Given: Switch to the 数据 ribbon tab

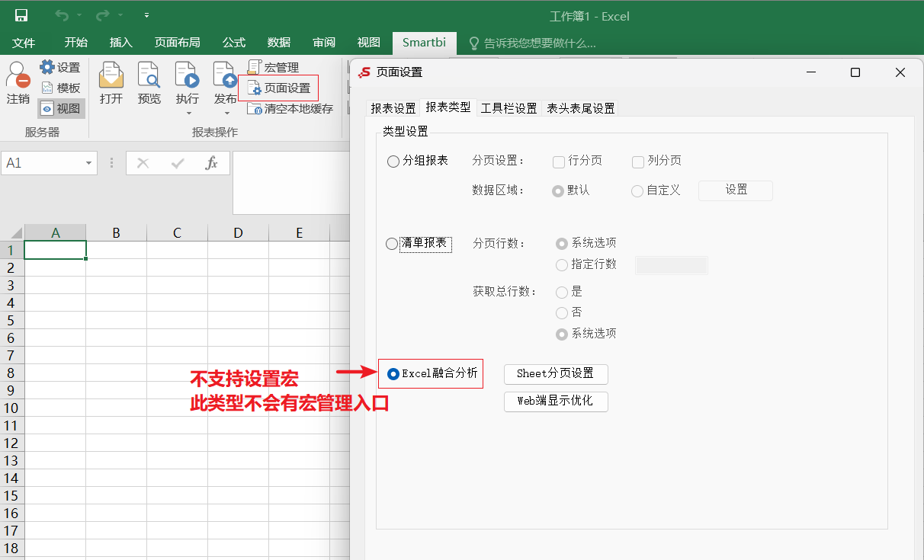Looking at the screenshot, I should pyautogui.click(x=279, y=43).
